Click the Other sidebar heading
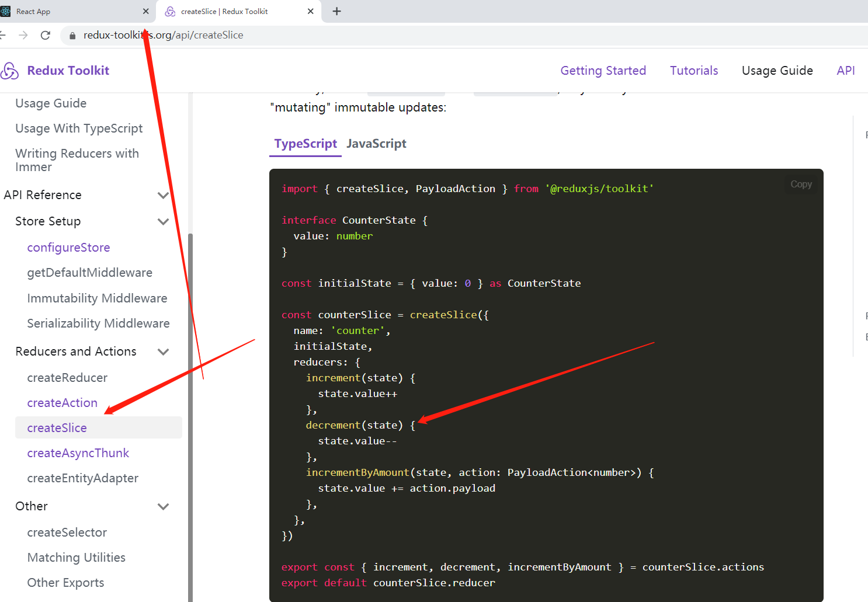Viewport: 868px width, 602px height. coord(32,506)
